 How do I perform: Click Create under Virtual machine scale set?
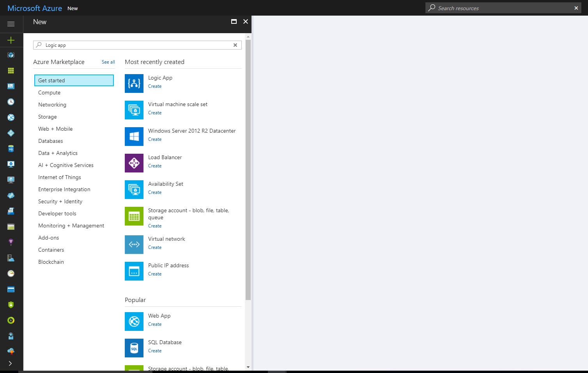tap(155, 113)
